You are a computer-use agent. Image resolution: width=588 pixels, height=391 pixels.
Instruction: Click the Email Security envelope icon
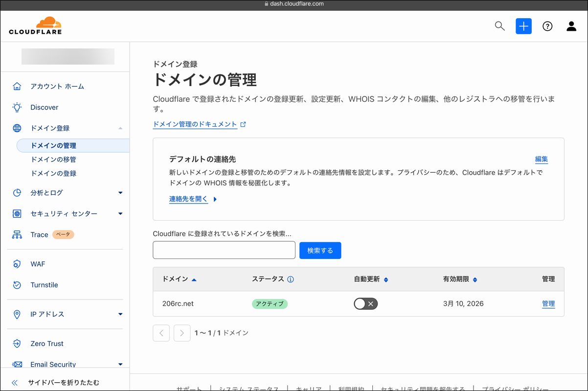pos(17,365)
